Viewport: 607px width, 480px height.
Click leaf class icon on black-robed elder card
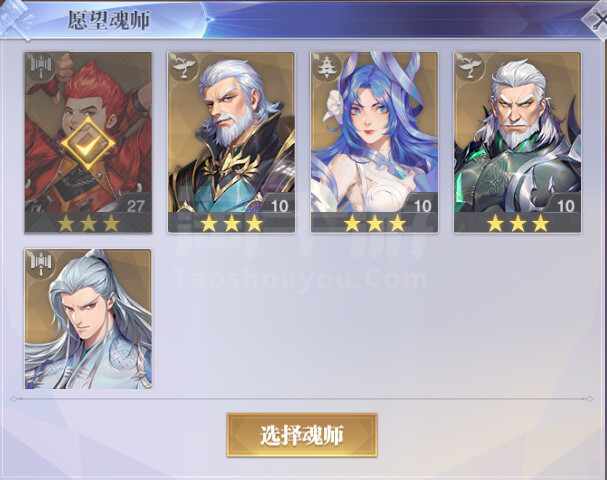click(x=183, y=67)
